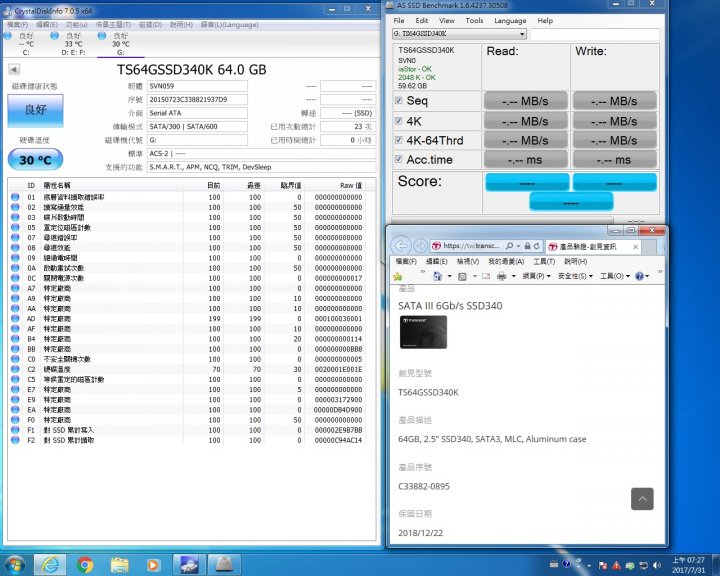Select the Seq Read result field
This screenshot has width=720, height=576.
coord(526,101)
